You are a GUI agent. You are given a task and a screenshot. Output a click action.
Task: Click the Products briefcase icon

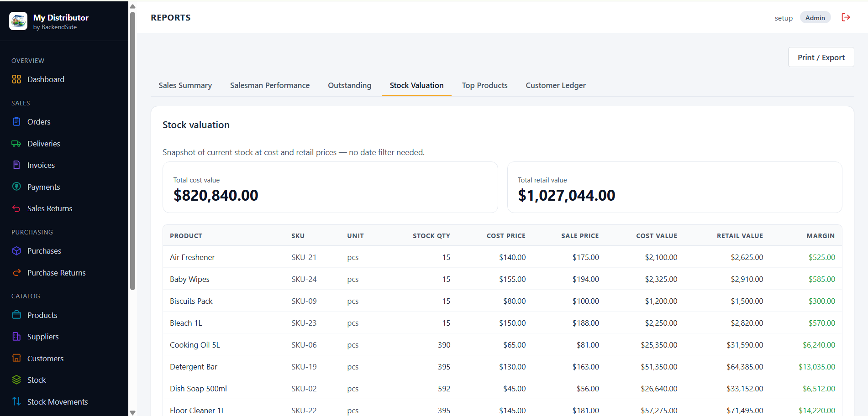click(16, 315)
